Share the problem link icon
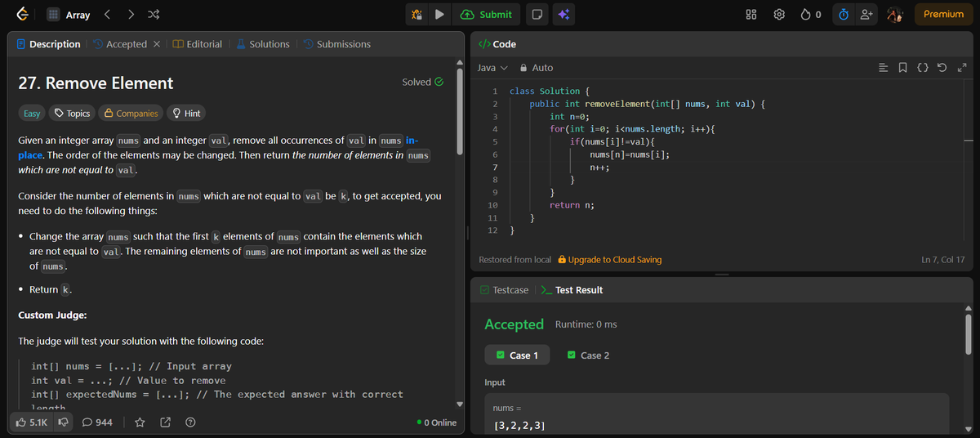The height and width of the screenshot is (438, 980). [x=165, y=422]
